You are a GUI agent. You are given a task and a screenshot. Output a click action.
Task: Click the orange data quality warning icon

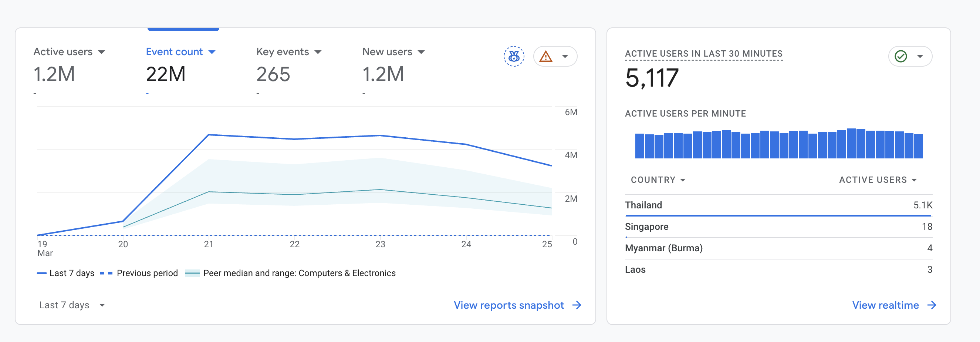click(546, 56)
